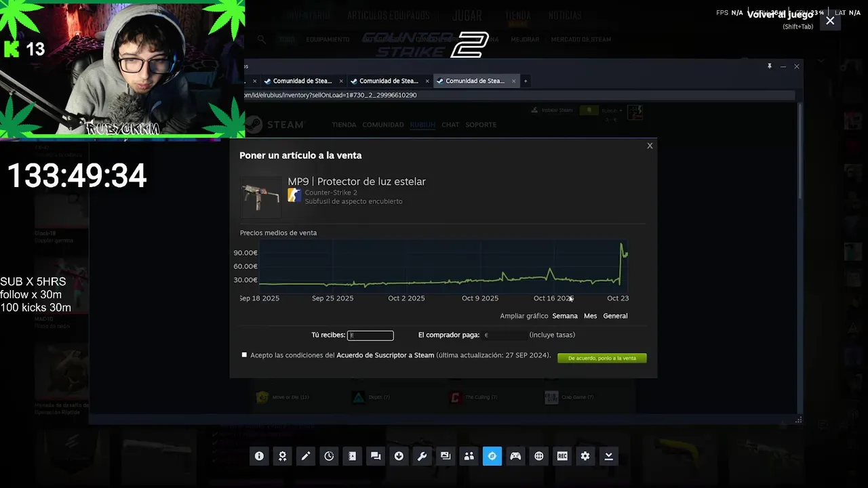
Task: Open the notes pencil icon
Action: [x=306, y=456]
